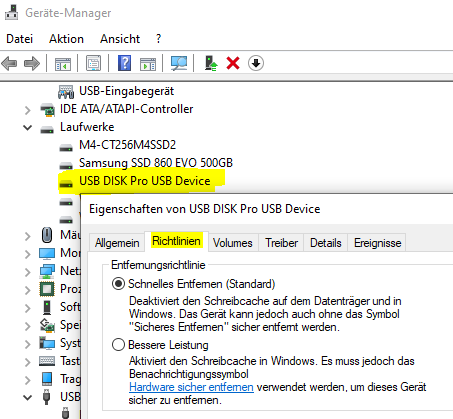Click the Laufwerke category label
The width and height of the screenshot is (453, 419).
[x=87, y=127]
